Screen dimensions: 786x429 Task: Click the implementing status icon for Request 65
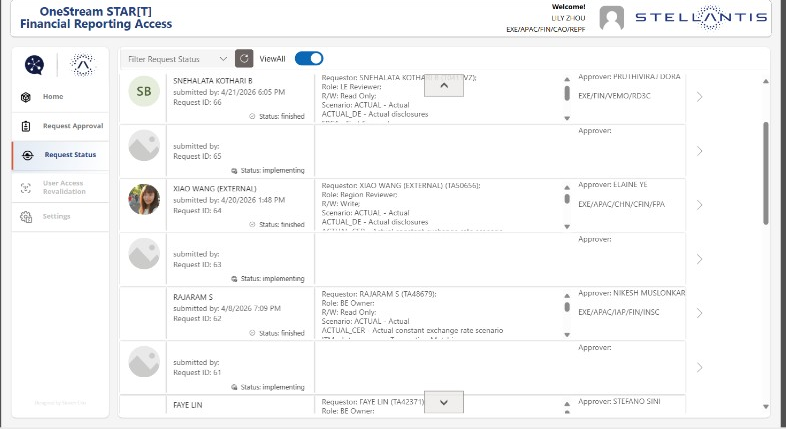(x=234, y=170)
